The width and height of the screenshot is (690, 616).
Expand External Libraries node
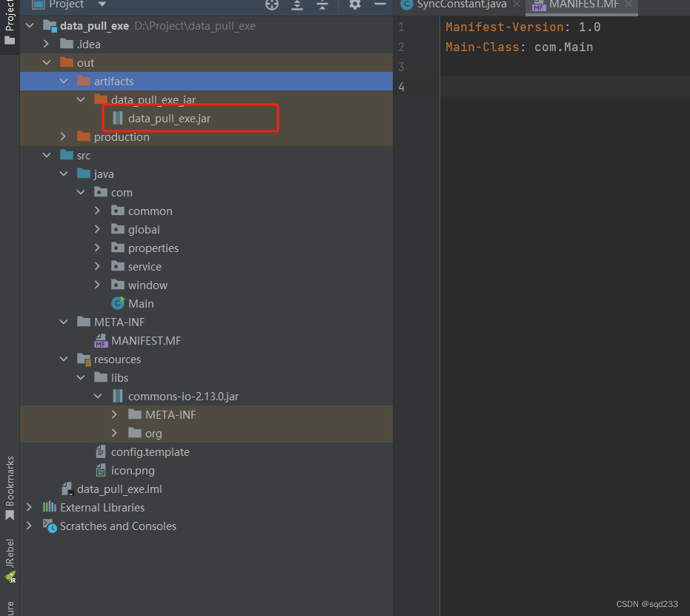point(30,507)
